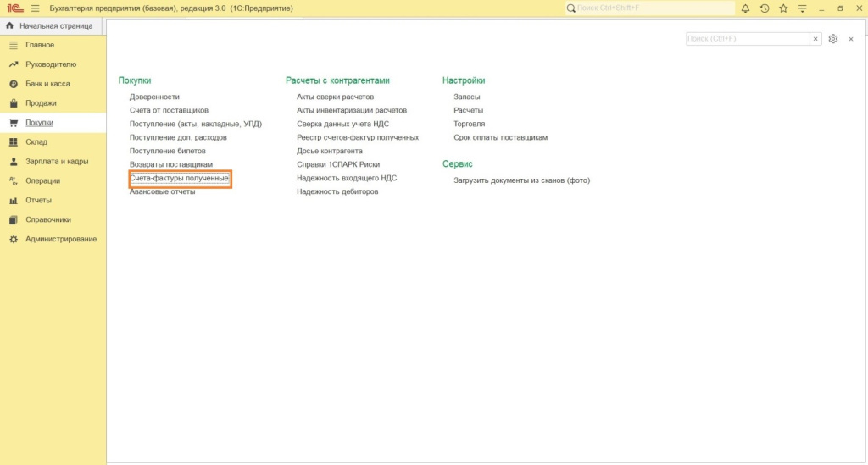Click the Склад grid icon in sidebar
Screen dimensions: 868x465
coord(14,142)
